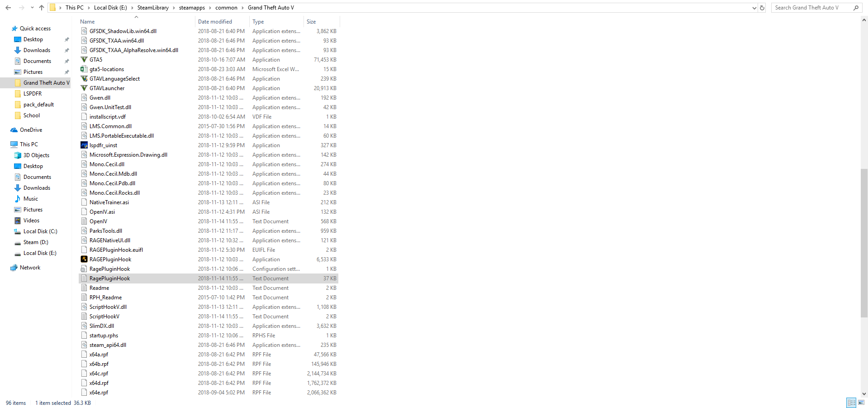The height and width of the screenshot is (408, 868).
Task: Select the GFSDK_ShadowLib.win64.dll file icon
Action: 84,31
